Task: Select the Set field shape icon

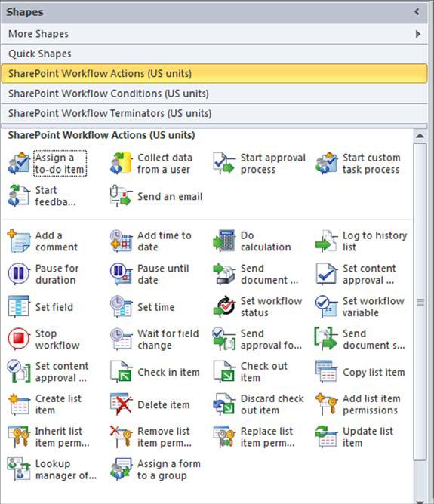Action: [19, 306]
